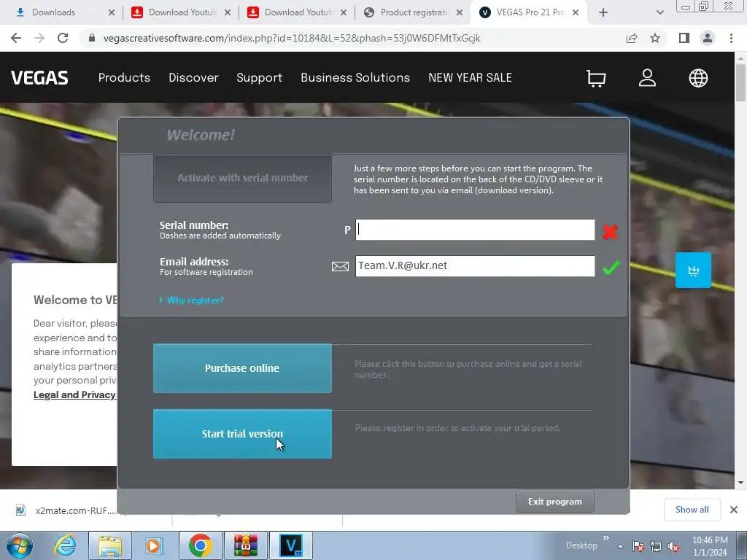747x560 pixels.
Task: Open the Why register? link
Action: point(195,300)
